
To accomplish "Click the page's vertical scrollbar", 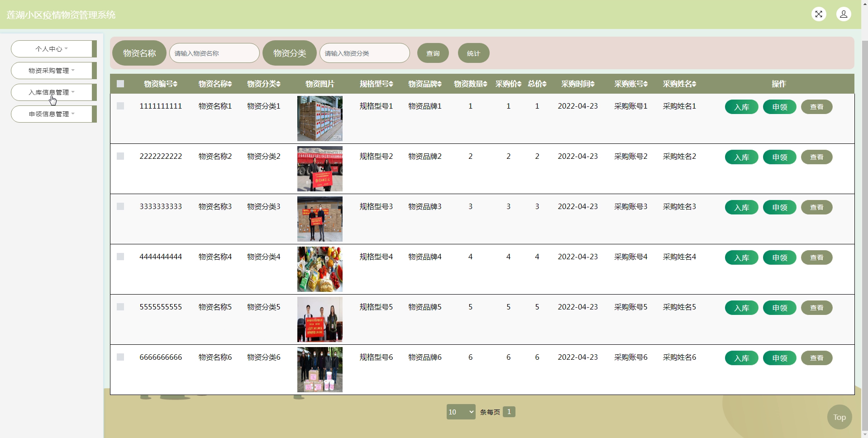I will 864,235.
